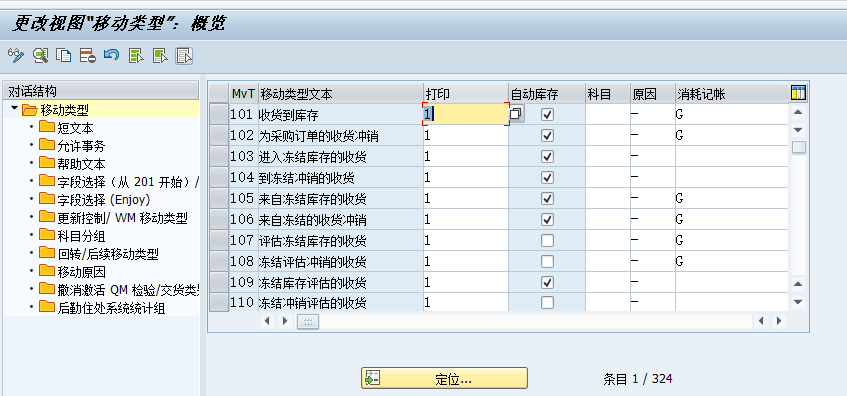847x396 pixels.
Task: Click the Delete entry icon
Action: pos(88,55)
